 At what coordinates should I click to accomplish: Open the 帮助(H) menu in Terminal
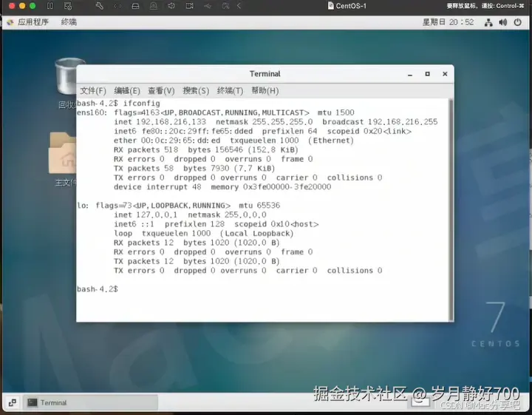coord(265,91)
